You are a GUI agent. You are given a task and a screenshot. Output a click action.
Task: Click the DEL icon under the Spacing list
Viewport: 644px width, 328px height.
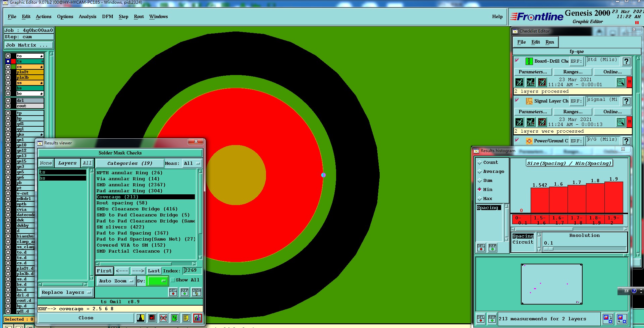tap(481, 247)
